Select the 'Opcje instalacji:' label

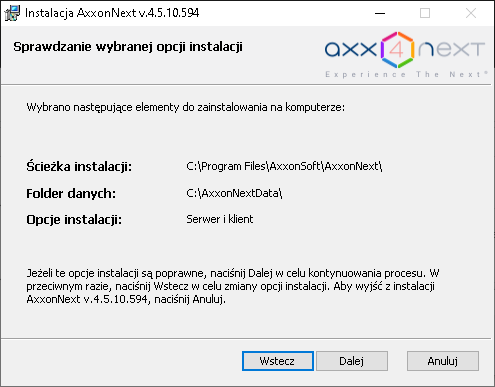coord(74,220)
